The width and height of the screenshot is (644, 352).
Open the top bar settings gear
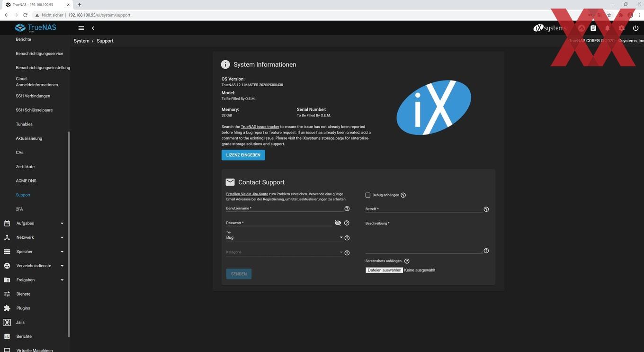pyautogui.click(x=622, y=28)
